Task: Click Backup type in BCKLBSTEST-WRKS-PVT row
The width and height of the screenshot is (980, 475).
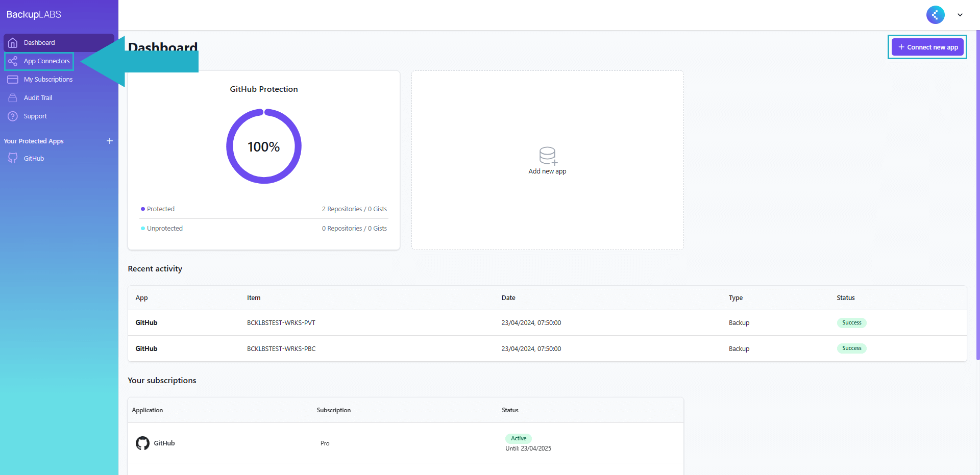Action: click(x=739, y=323)
